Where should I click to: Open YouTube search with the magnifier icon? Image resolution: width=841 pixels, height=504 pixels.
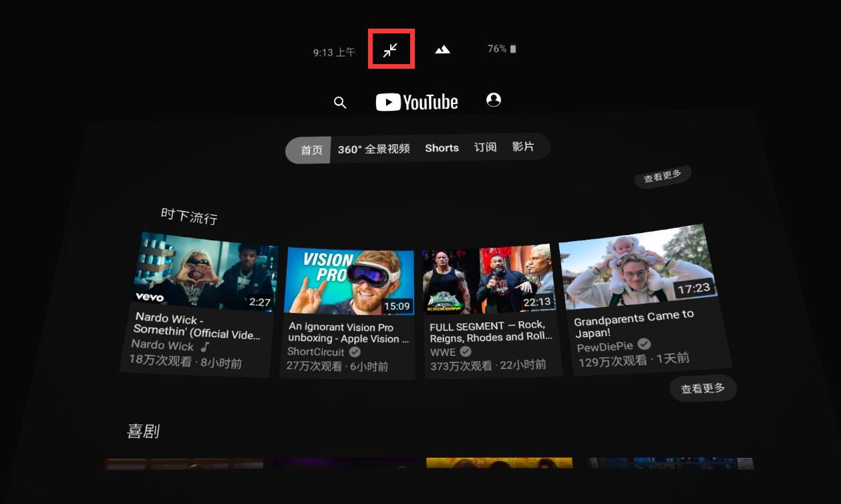(x=340, y=102)
